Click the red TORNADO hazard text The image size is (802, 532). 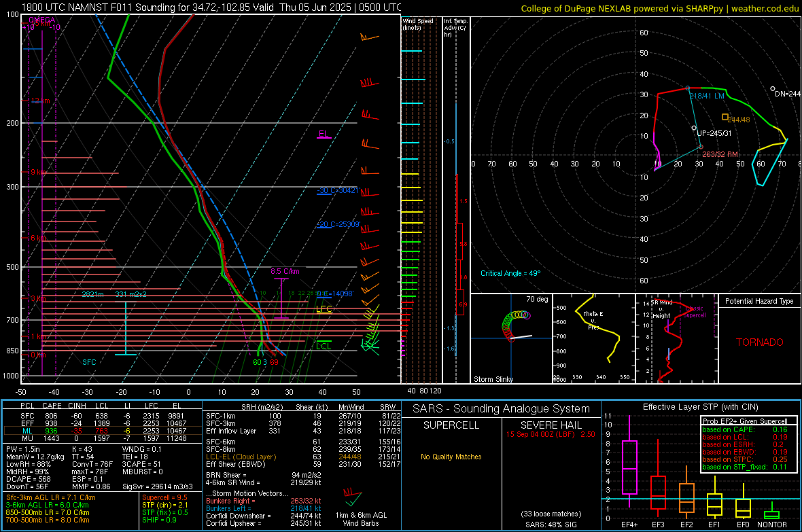[760, 342]
